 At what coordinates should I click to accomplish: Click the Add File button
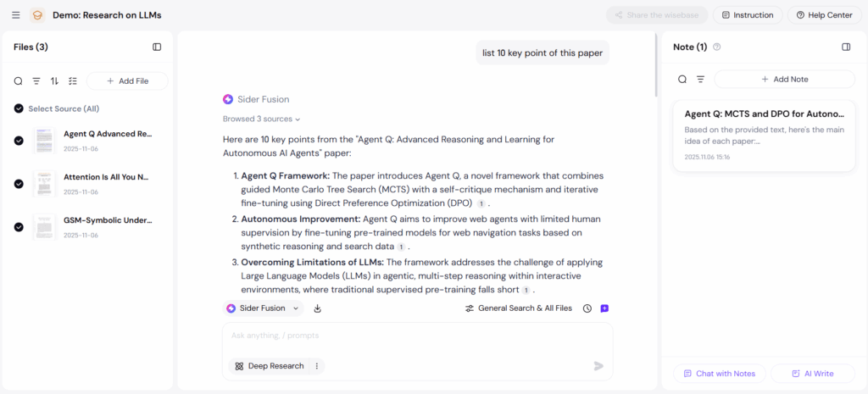127,80
